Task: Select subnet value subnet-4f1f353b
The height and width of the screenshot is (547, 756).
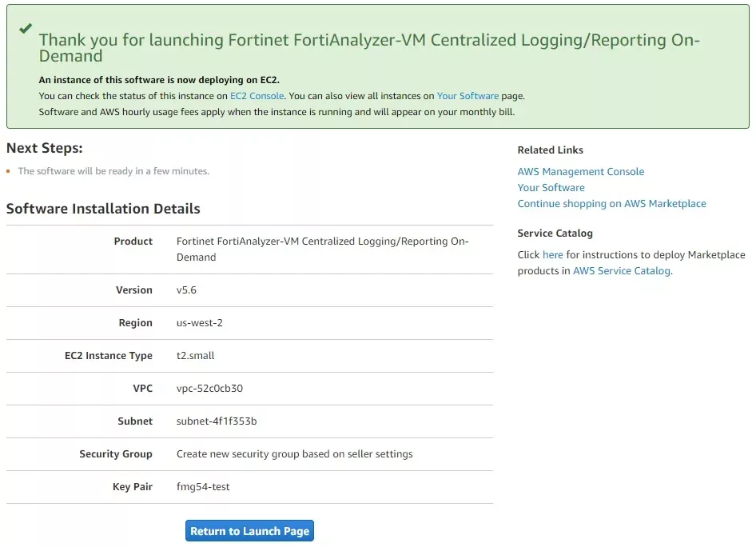Action: click(217, 421)
